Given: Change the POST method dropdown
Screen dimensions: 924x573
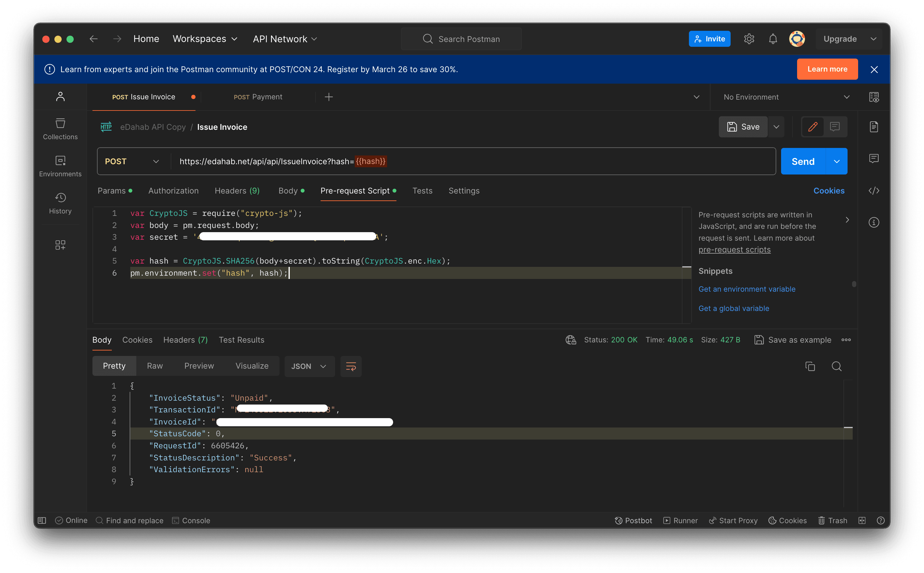Looking at the screenshot, I should (132, 162).
